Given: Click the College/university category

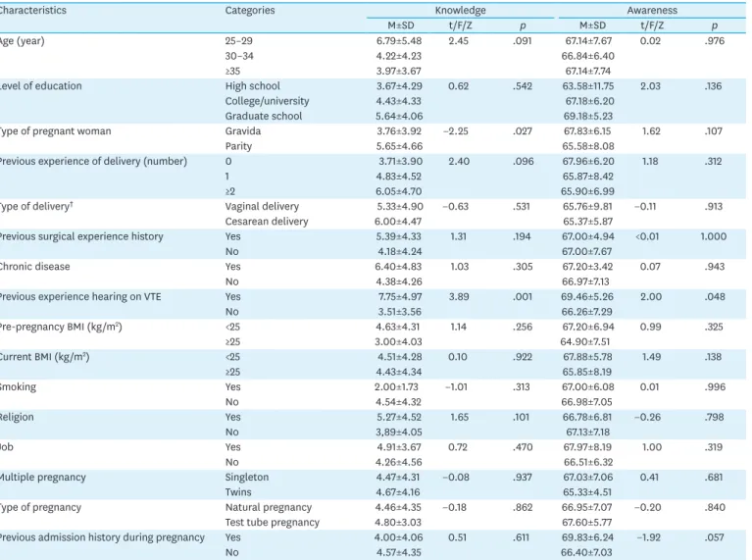Looking at the screenshot, I should [267, 101].
